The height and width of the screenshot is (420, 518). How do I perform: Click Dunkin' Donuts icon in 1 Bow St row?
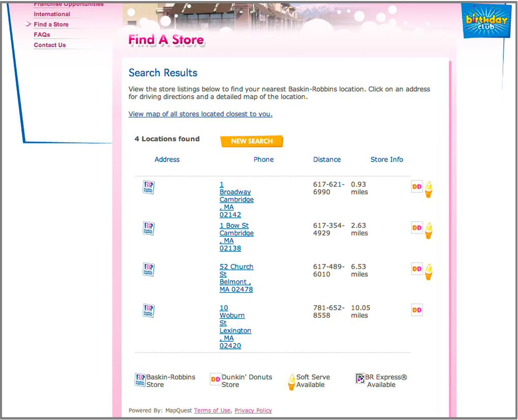[x=417, y=228]
